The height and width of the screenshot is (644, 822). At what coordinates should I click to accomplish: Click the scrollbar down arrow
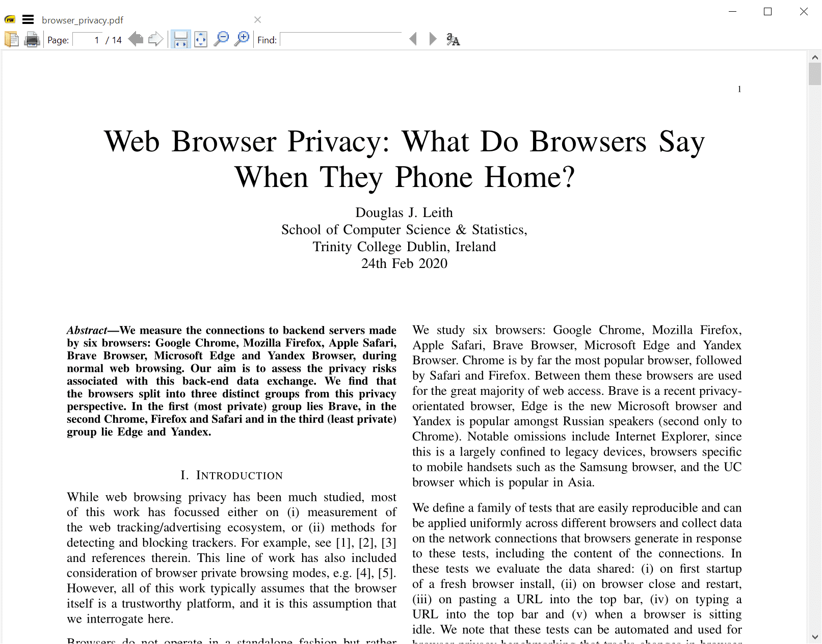815,637
